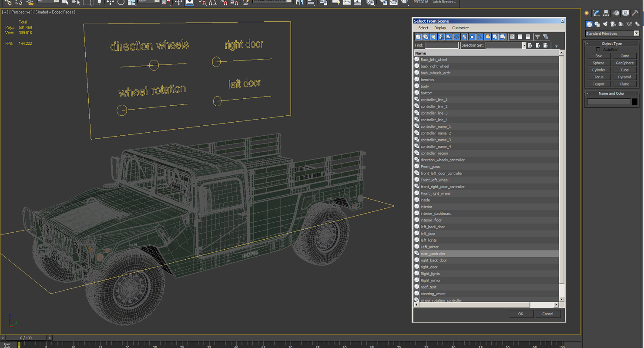This screenshot has width=644, height=348.
Task: Click into the Find input field
Action: click(441, 45)
